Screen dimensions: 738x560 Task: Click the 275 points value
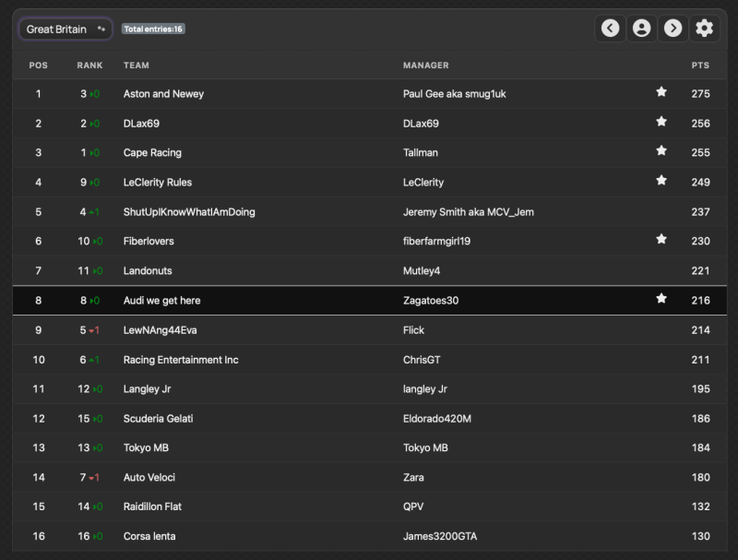(x=700, y=94)
